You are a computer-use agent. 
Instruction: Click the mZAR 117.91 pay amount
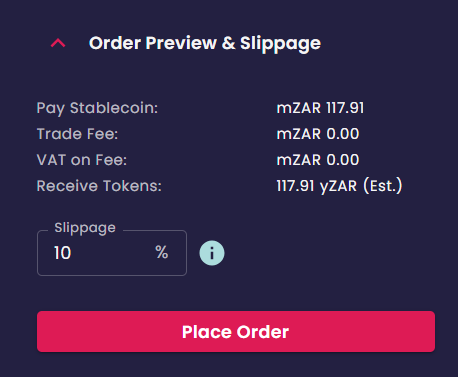coord(320,108)
